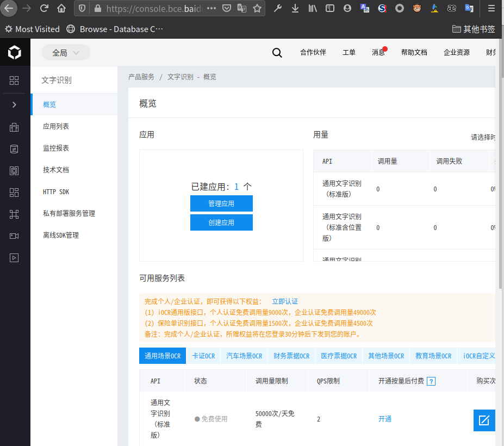Open the browser home page
Screen dimensions: 504x446
[x=61, y=8]
